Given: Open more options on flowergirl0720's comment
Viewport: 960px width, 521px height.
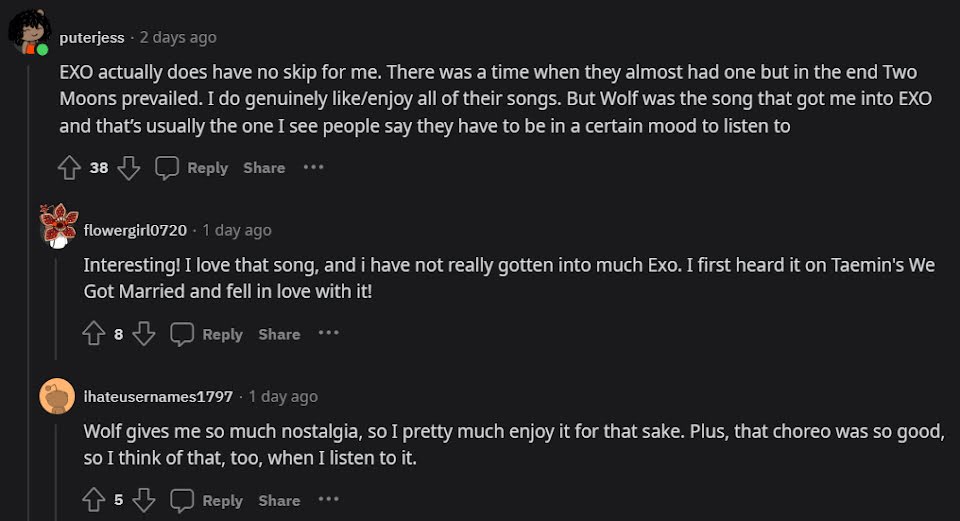Looking at the screenshot, I should (329, 333).
